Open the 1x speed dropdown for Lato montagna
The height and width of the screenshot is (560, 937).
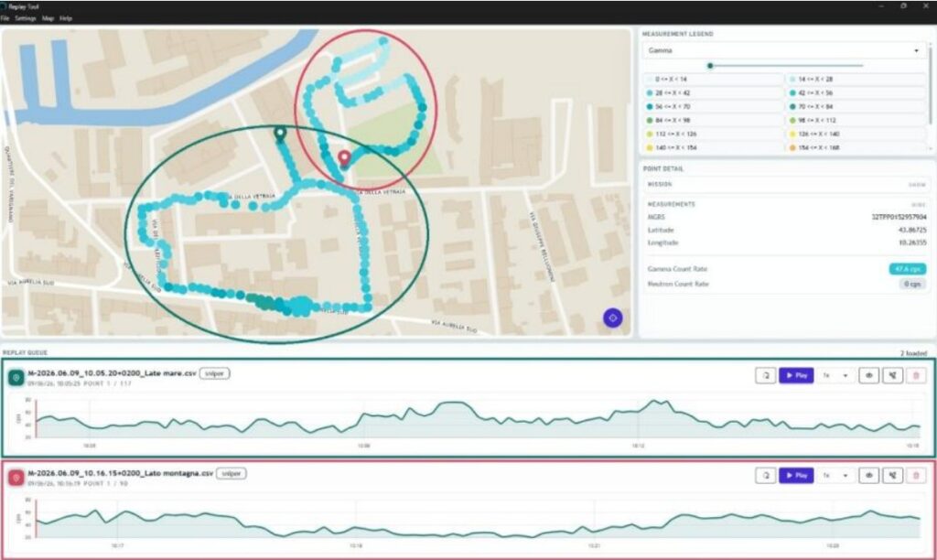835,475
